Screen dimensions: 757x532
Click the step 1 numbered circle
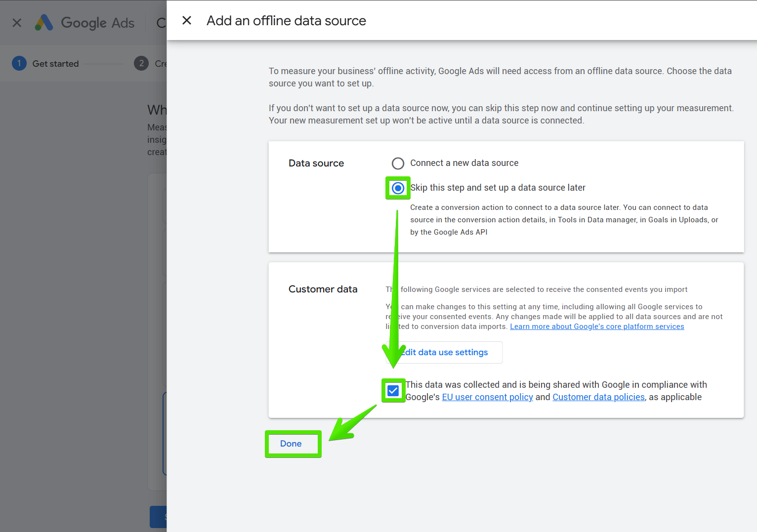(19, 63)
